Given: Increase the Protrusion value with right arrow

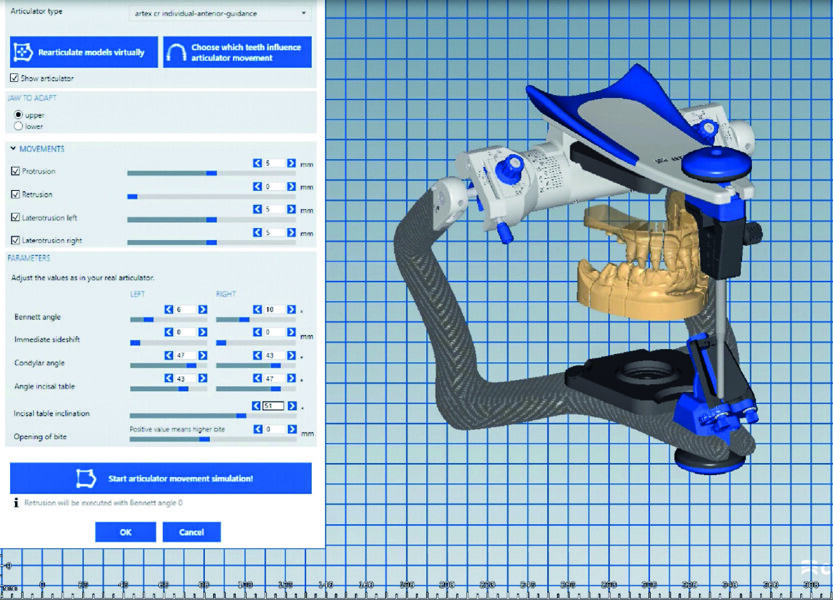Looking at the screenshot, I should pos(291,163).
